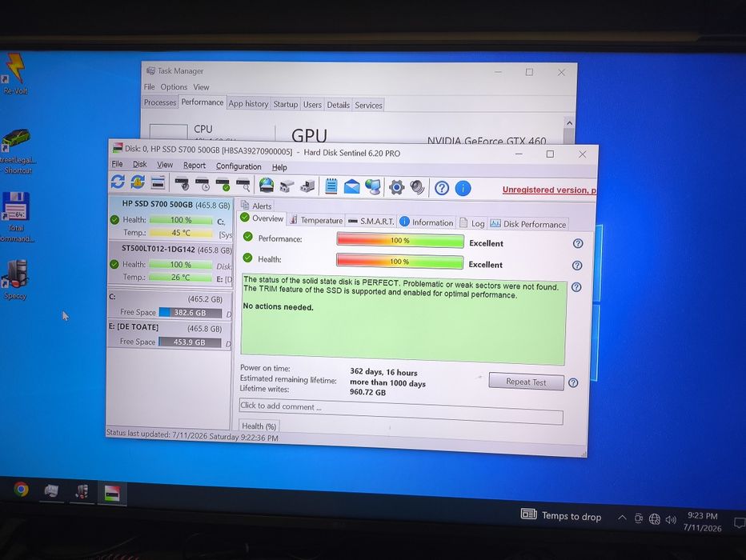Open Re-Volt desktop shortcut
The height and width of the screenshot is (560, 746).
pos(15,74)
